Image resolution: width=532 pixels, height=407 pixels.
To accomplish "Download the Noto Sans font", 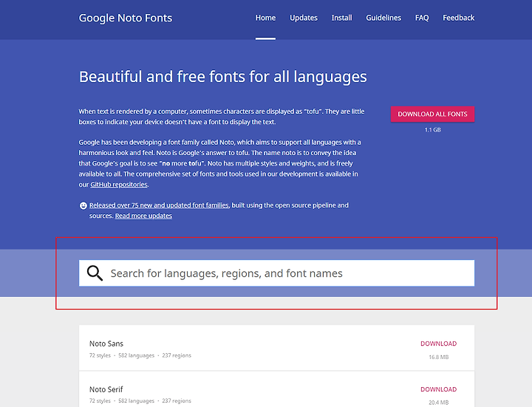I will 438,343.
